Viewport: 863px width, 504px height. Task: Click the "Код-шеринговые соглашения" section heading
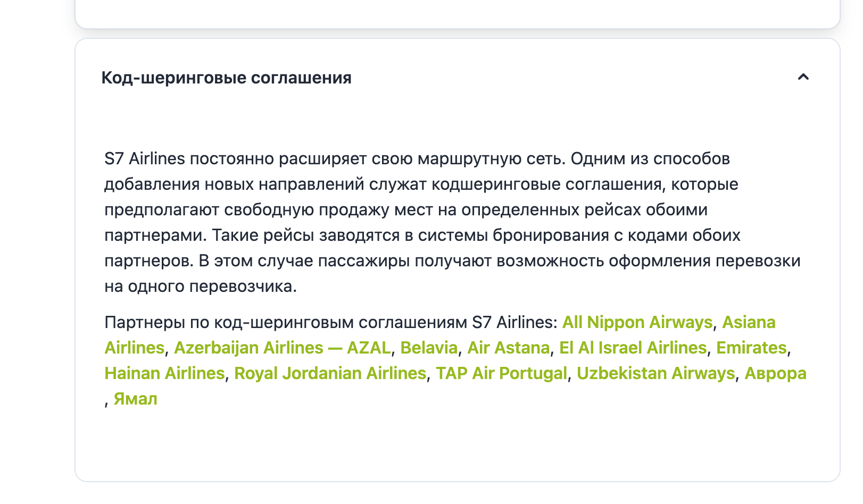click(226, 78)
